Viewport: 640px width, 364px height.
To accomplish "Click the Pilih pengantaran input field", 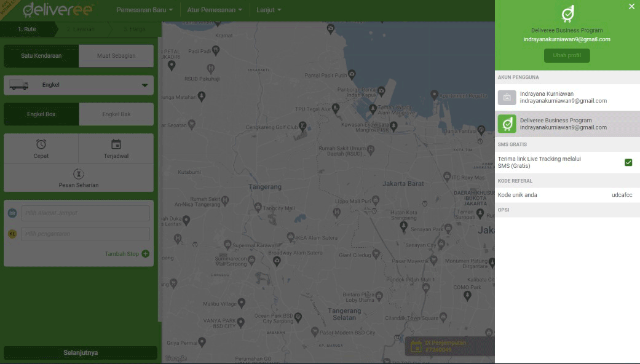I will click(85, 234).
